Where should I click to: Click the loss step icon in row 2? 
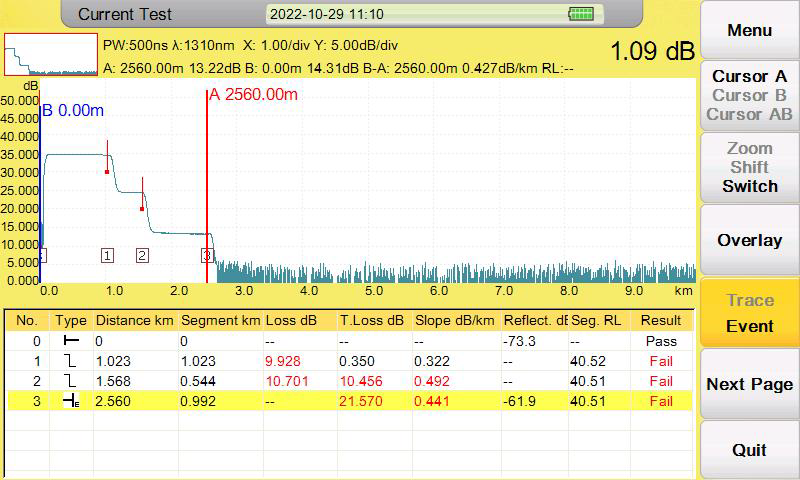[x=71, y=381]
